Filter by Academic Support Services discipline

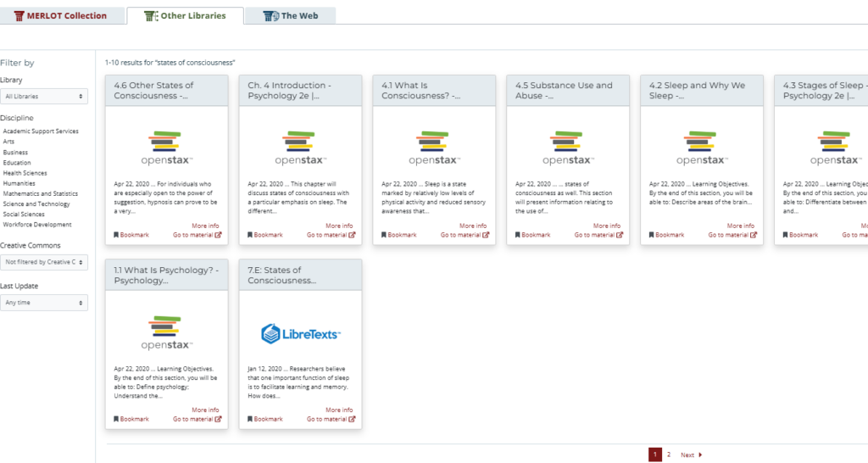pyautogui.click(x=41, y=131)
